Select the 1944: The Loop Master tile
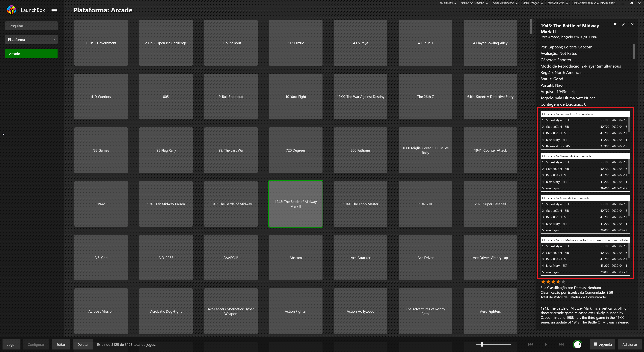The height and width of the screenshot is (352, 644). click(361, 204)
